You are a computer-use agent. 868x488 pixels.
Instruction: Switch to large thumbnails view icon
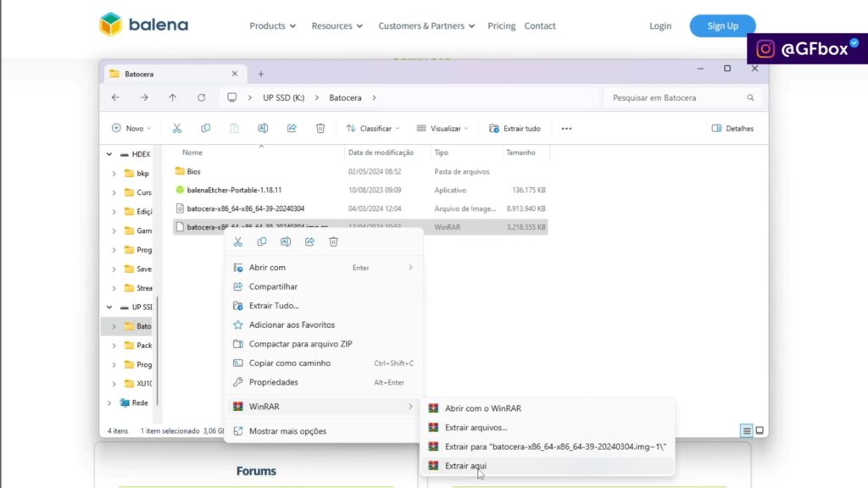[759, 430]
